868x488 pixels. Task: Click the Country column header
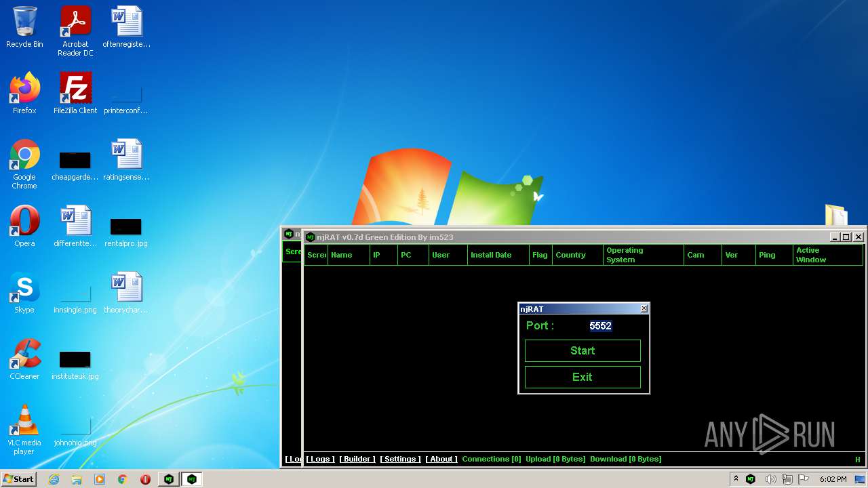coord(578,255)
